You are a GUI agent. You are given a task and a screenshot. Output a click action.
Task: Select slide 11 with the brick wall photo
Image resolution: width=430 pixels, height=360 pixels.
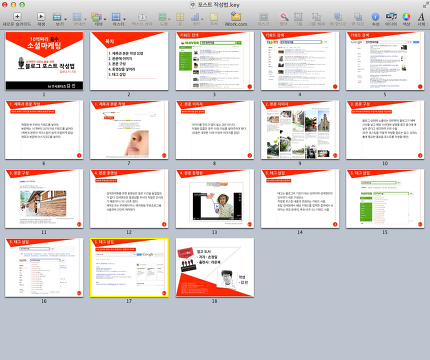(44, 199)
